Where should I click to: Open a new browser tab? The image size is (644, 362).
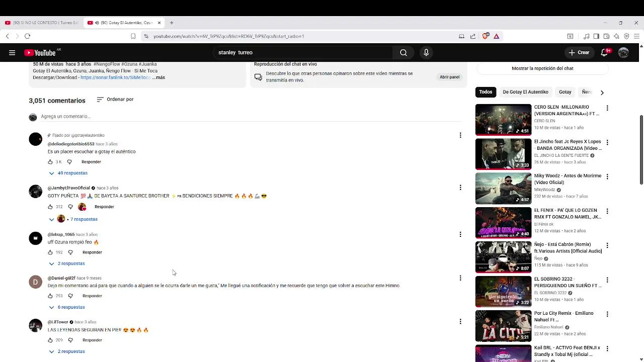172,23
